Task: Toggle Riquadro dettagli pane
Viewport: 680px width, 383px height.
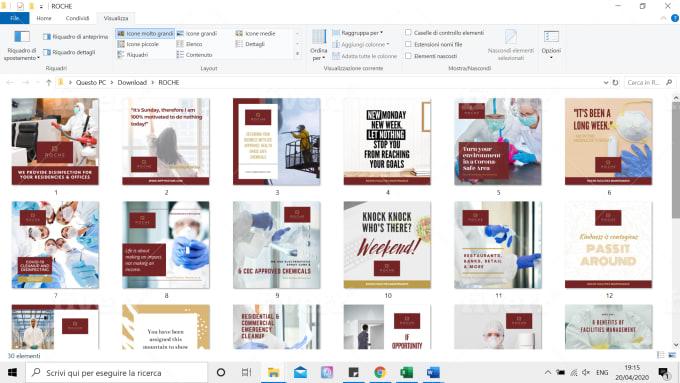Action: pyautogui.click(x=69, y=52)
